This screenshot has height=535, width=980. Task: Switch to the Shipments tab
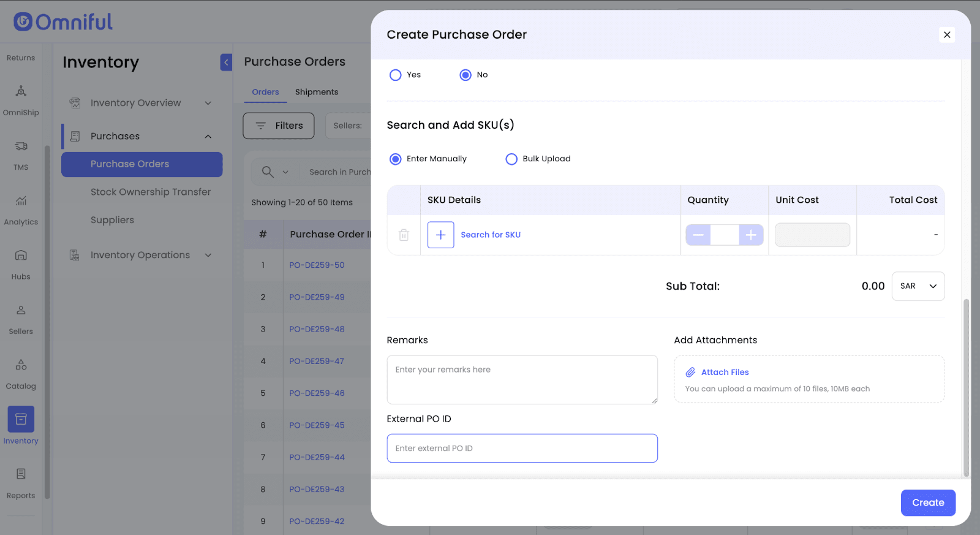[x=316, y=92]
